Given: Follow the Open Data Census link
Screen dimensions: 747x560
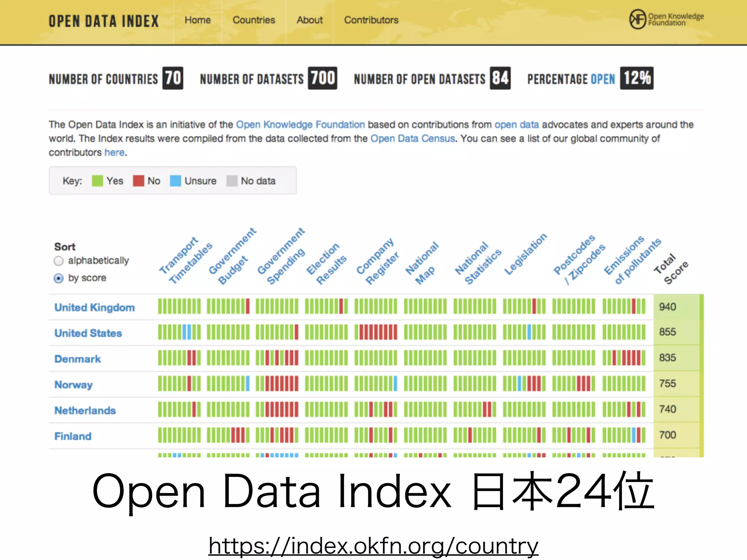Looking at the screenshot, I should (x=413, y=139).
